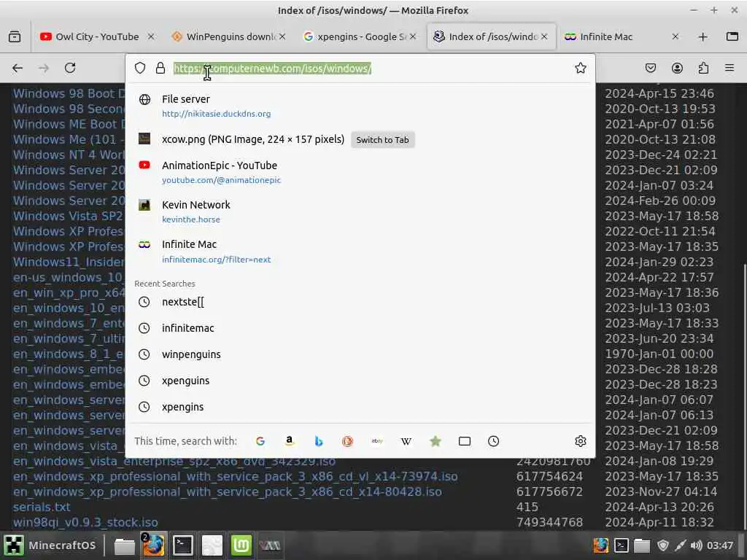
Task: Open volume control in system tray
Action: 695,545
